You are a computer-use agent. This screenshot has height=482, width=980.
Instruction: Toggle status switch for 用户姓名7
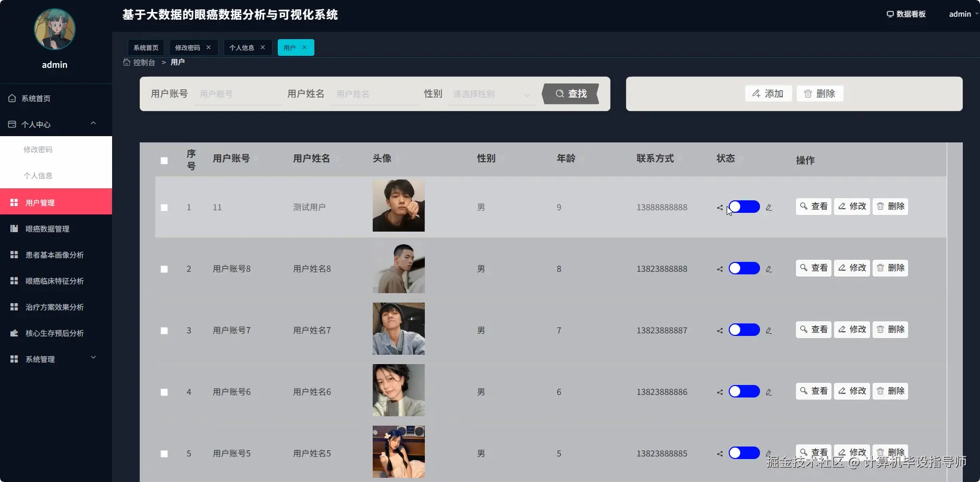(x=744, y=330)
